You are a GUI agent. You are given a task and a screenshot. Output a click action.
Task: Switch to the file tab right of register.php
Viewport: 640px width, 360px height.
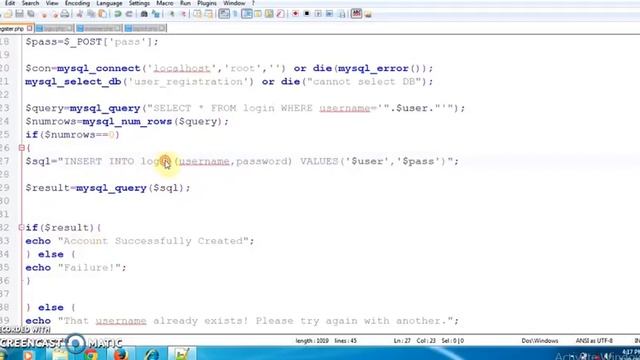54,29
